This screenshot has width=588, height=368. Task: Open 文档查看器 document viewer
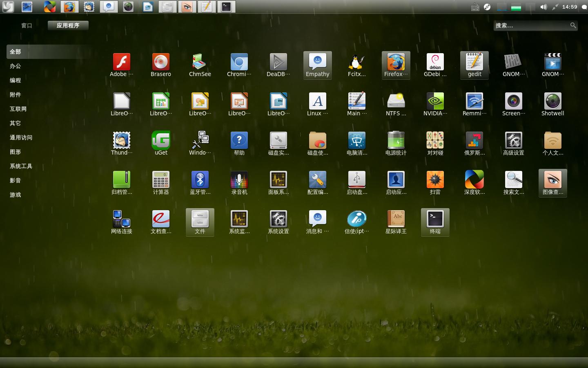click(x=161, y=222)
